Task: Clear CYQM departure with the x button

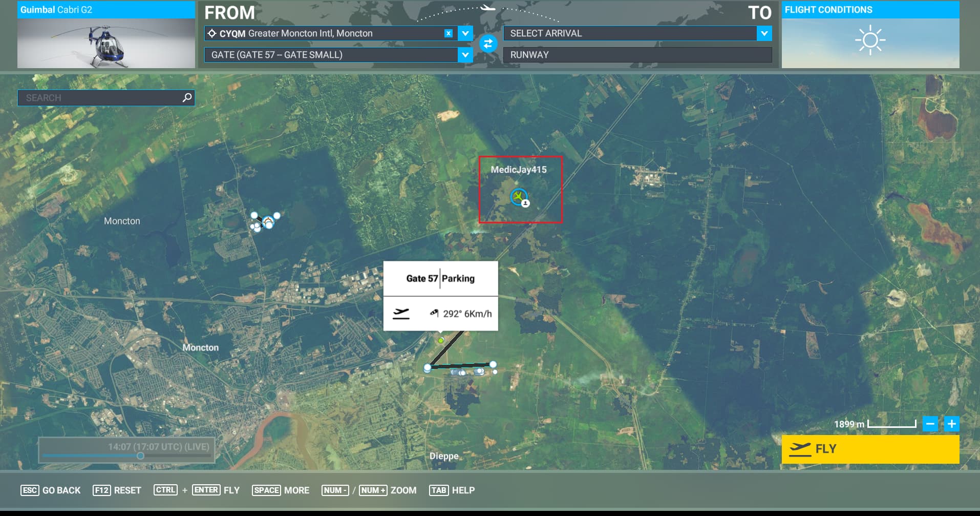Action: tap(449, 33)
